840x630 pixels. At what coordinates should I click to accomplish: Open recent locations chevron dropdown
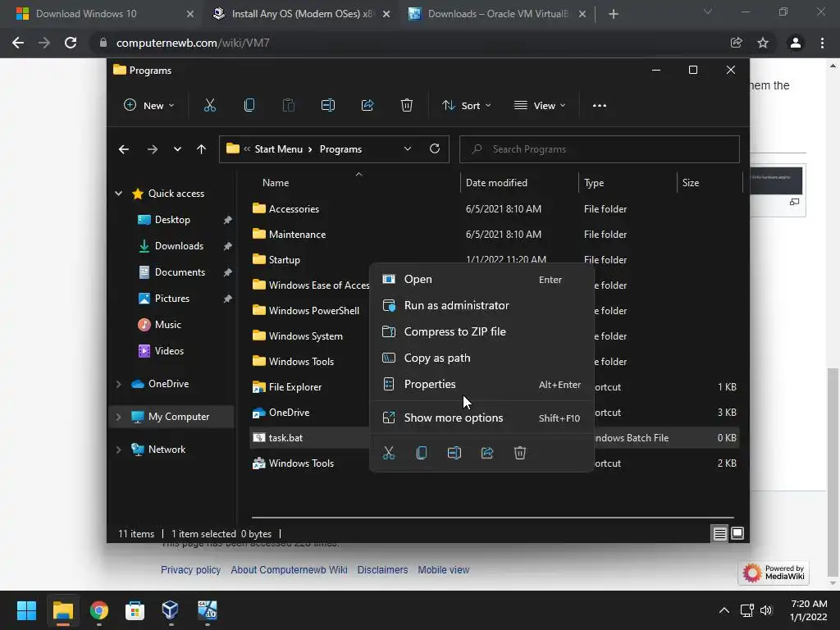click(177, 149)
